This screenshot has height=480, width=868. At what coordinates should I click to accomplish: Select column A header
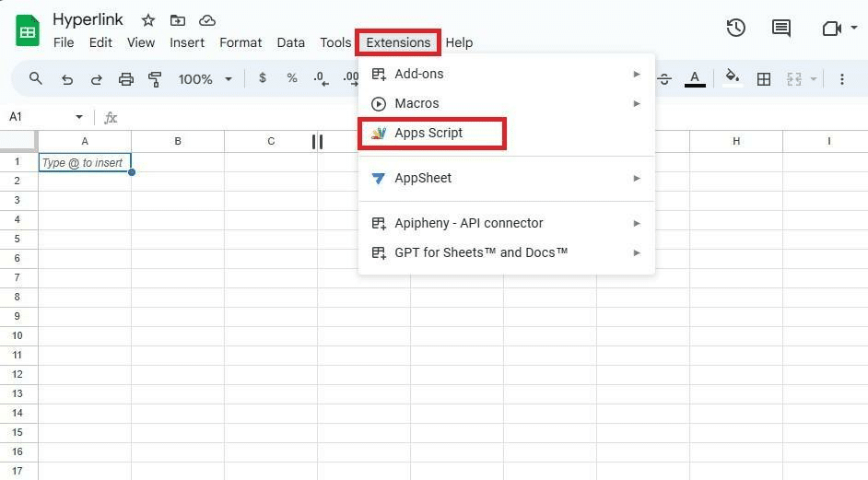tap(85, 141)
